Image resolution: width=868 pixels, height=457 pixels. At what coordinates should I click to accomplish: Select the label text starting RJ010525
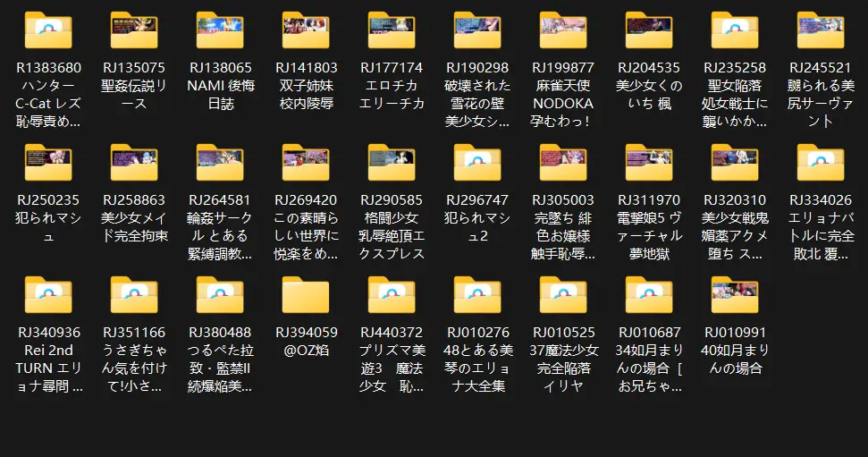click(563, 359)
